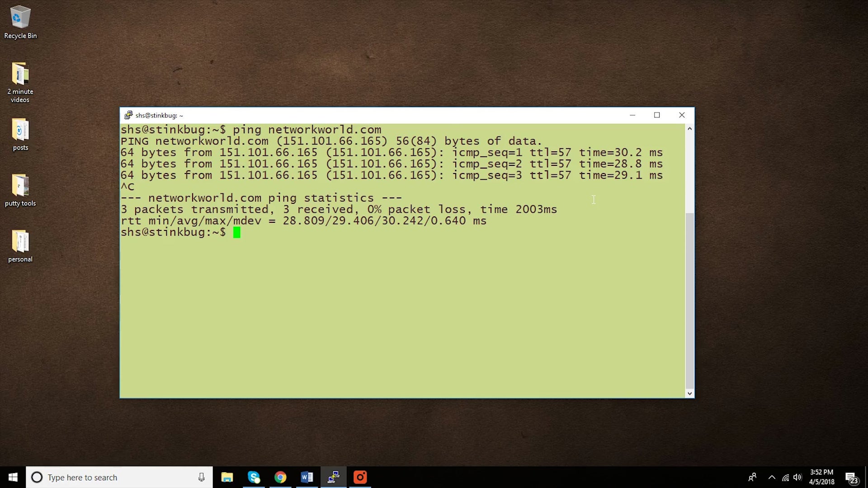The width and height of the screenshot is (868, 488).
Task: Click the '0% packet loss' statistics text
Action: 416,209
